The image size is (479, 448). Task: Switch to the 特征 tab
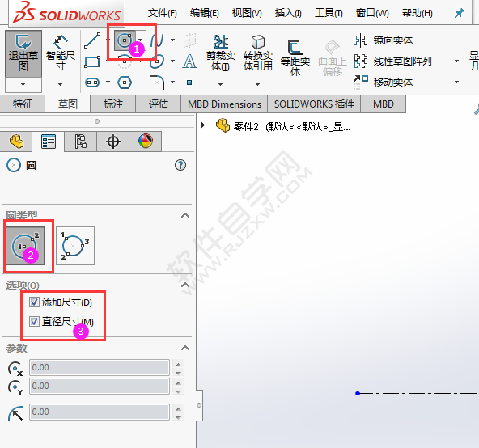23,104
